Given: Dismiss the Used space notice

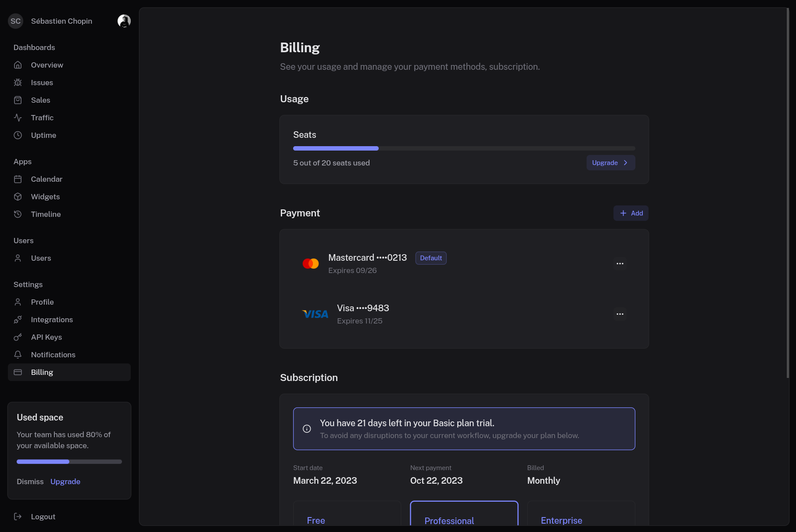Looking at the screenshot, I should click(30, 482).
